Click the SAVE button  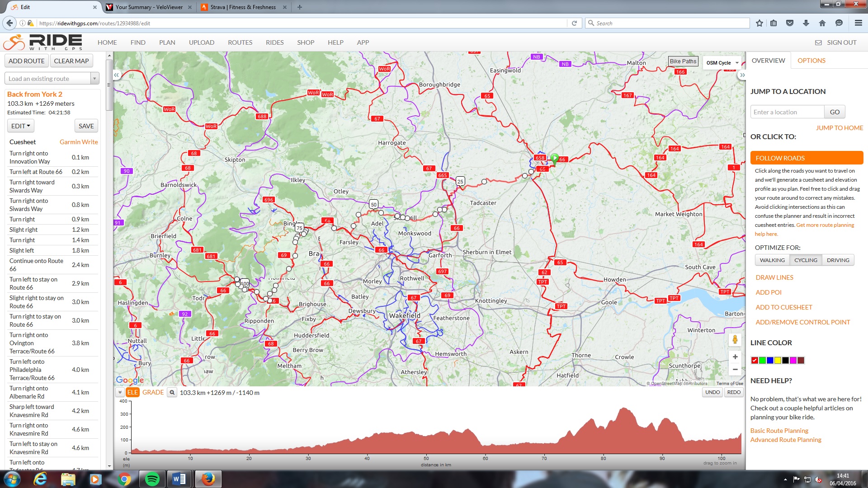tap(86, 126)
